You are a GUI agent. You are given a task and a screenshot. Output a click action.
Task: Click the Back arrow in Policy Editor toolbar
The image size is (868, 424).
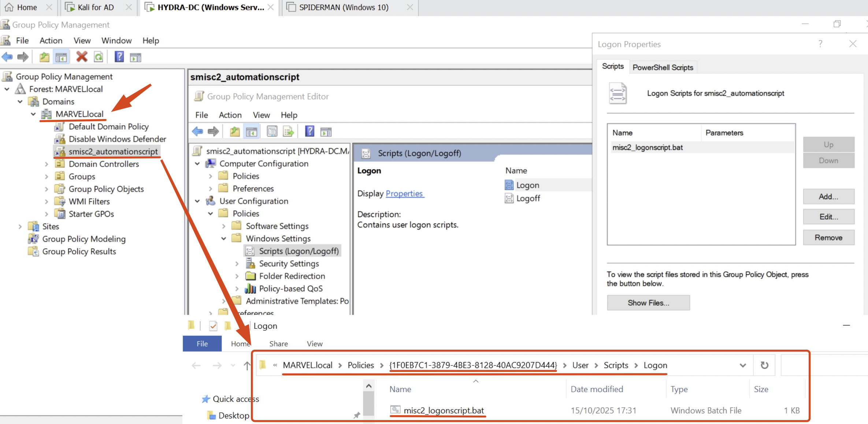(x=197, y=131)
